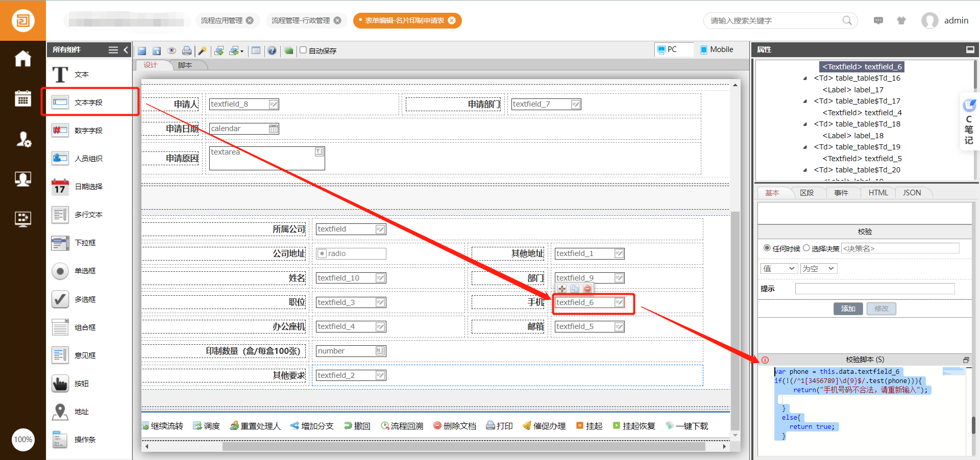Enable the 自动保存 checkbox
This screenshot has width=980, height=460.
303,50
